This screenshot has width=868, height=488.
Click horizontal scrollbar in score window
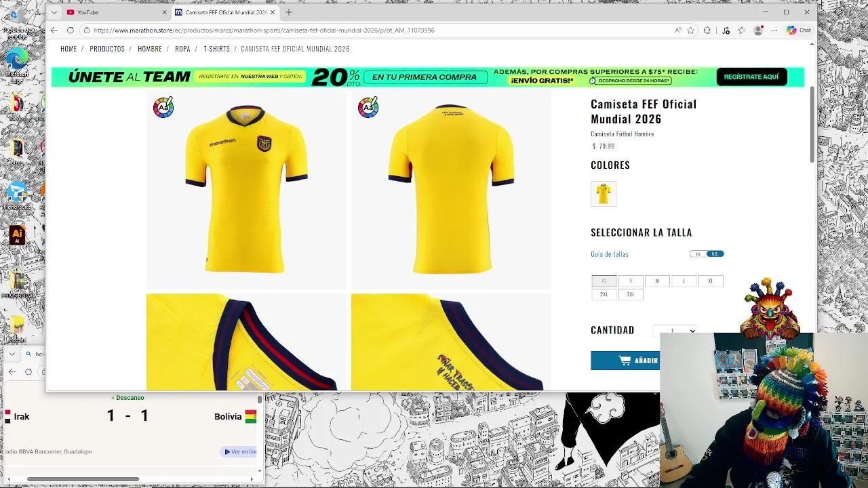(83, 479)
